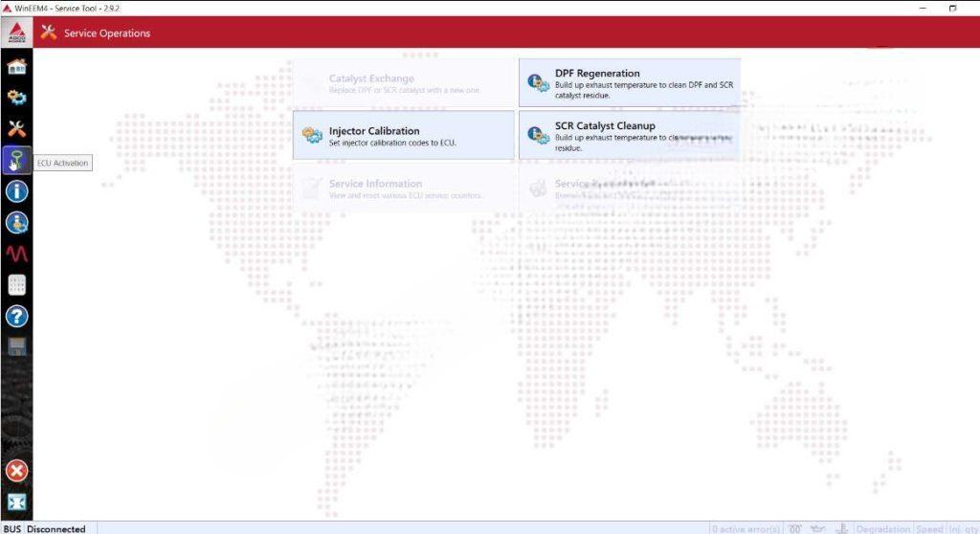980x534 pixels.
Task: Click the keypad grid icon in sidebar
Action: click(x=16, y=285)
